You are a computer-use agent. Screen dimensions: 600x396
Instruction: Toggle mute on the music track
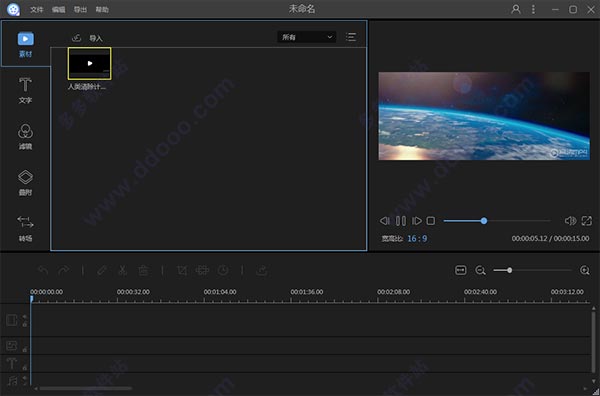[25, 378]
